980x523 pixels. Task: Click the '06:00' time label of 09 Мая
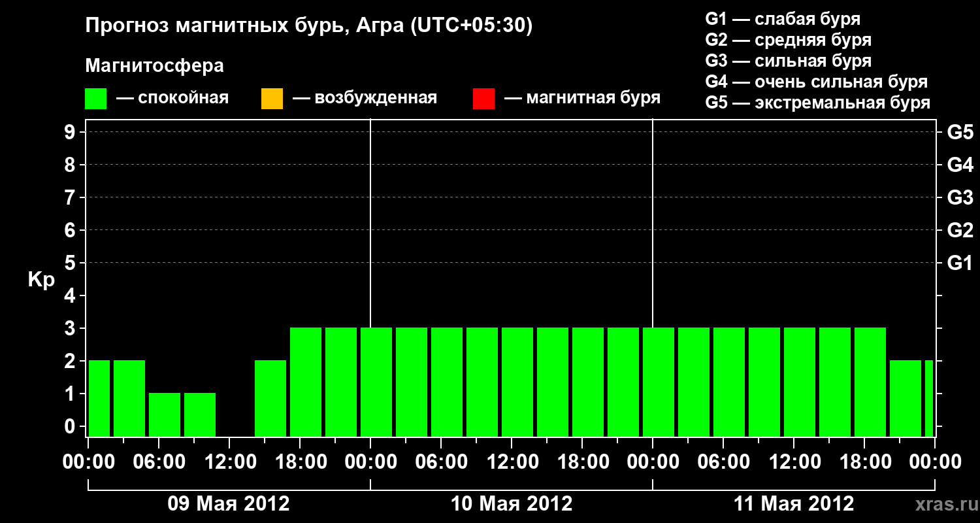(x=159, y=462)
